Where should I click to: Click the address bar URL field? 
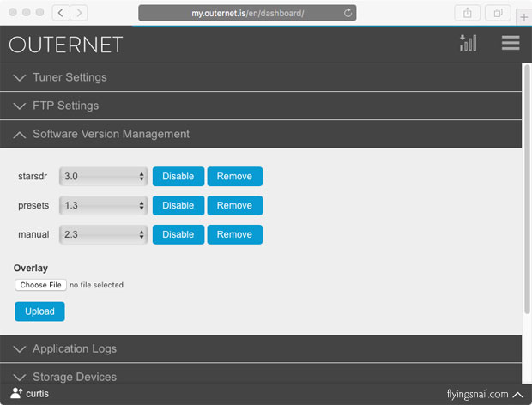(x=247, y=13)
